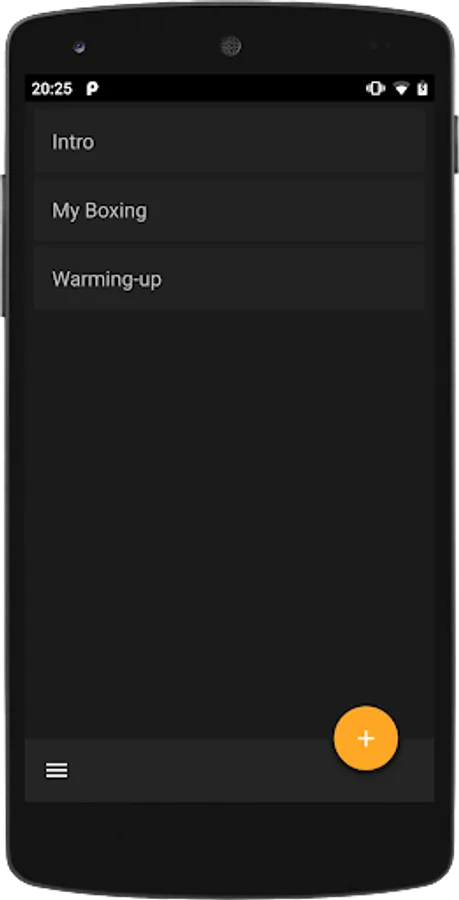Click the round earpiece speaker grille

(230, 46)
